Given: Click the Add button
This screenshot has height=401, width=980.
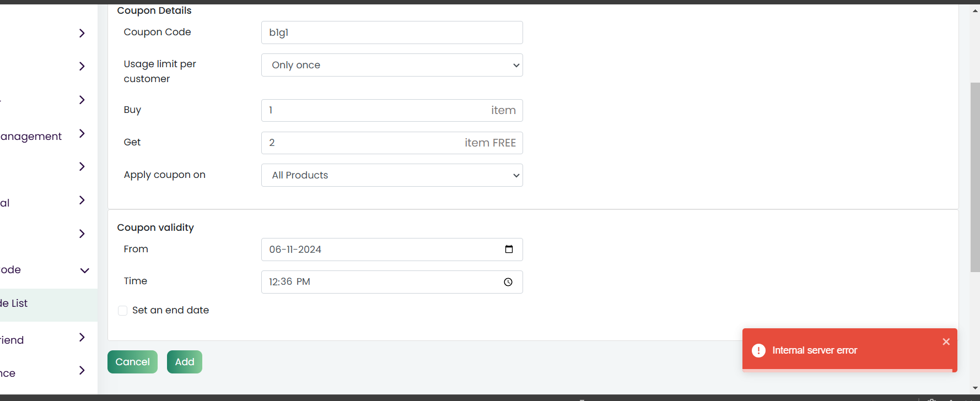Looking at the screenshot, I should [x=185, y=362].
